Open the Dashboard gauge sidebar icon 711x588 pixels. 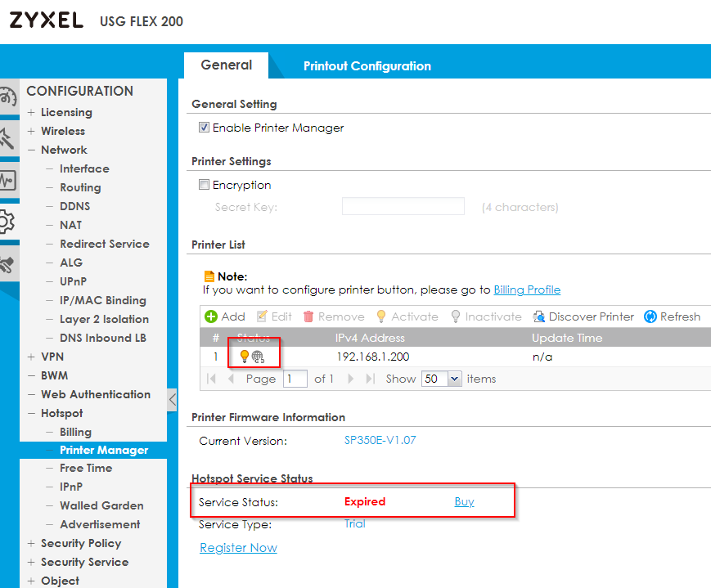(7, 97)
